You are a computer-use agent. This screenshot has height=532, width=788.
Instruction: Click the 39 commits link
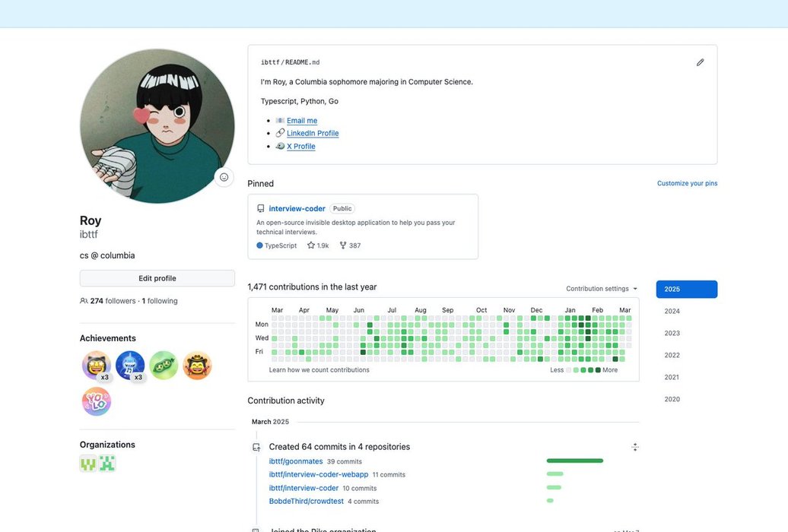tap(345, 461)
